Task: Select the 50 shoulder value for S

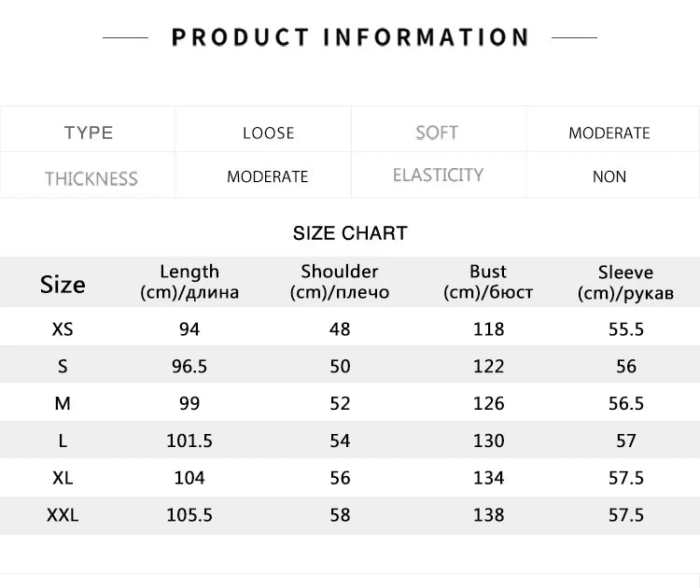Action: pos(340,367)
